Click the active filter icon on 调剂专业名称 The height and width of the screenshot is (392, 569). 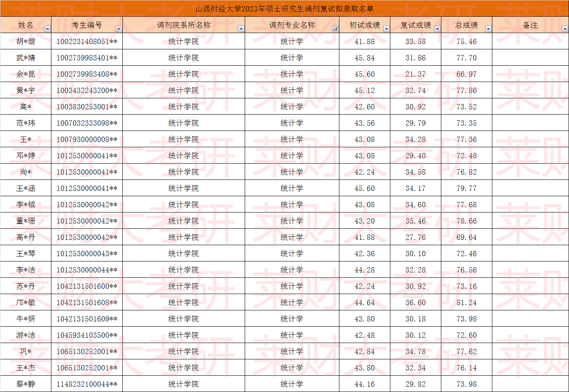click(x=335, y=29)
